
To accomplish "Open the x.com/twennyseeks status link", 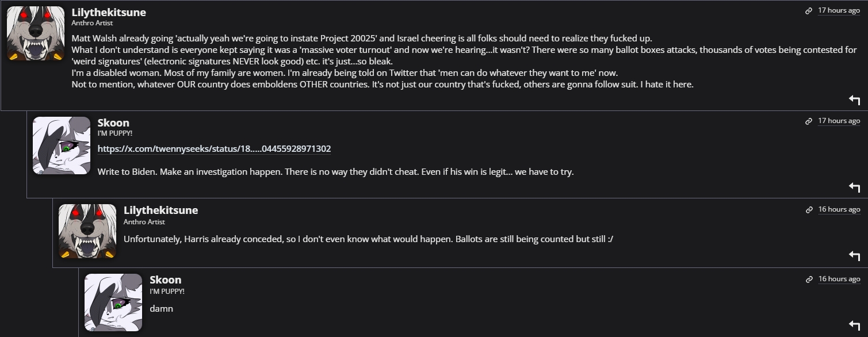I will 214,149.
